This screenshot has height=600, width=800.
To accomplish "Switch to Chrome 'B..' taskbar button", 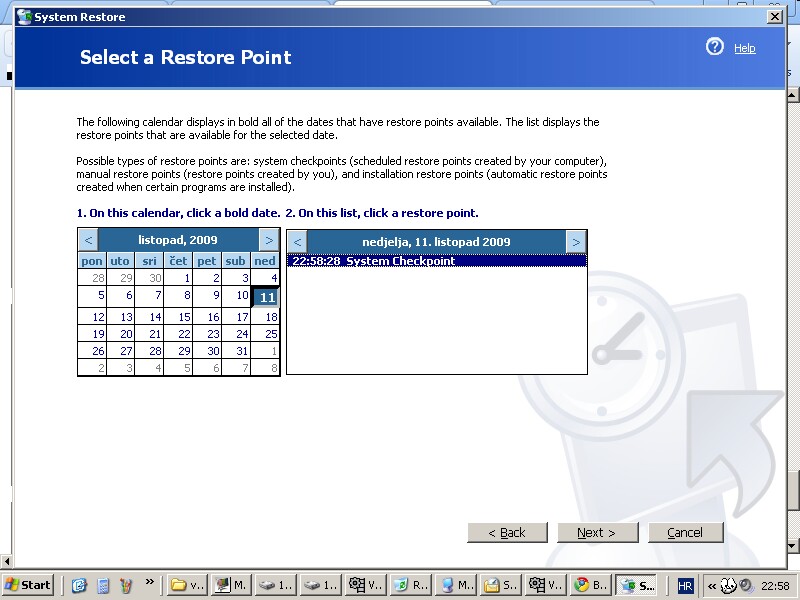I will (590, 585).
